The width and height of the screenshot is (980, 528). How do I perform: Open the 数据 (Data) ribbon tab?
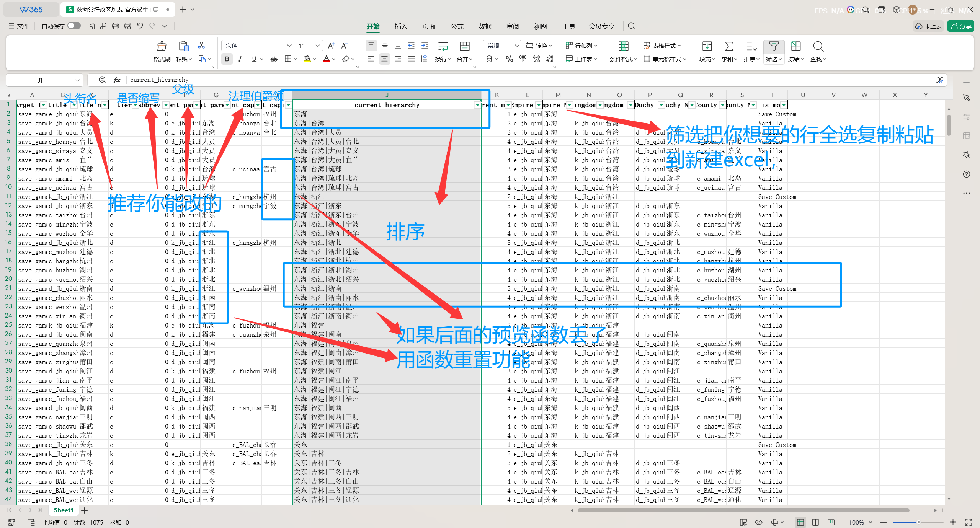[485, 26]
